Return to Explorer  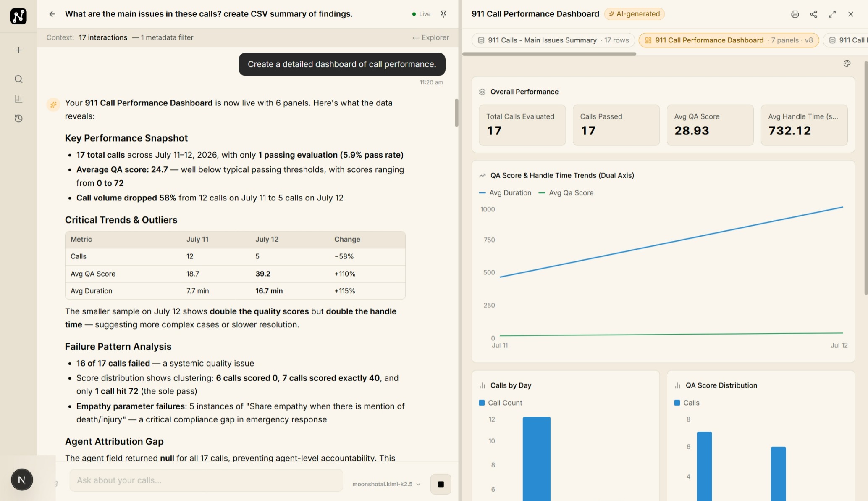pos(430,37)
